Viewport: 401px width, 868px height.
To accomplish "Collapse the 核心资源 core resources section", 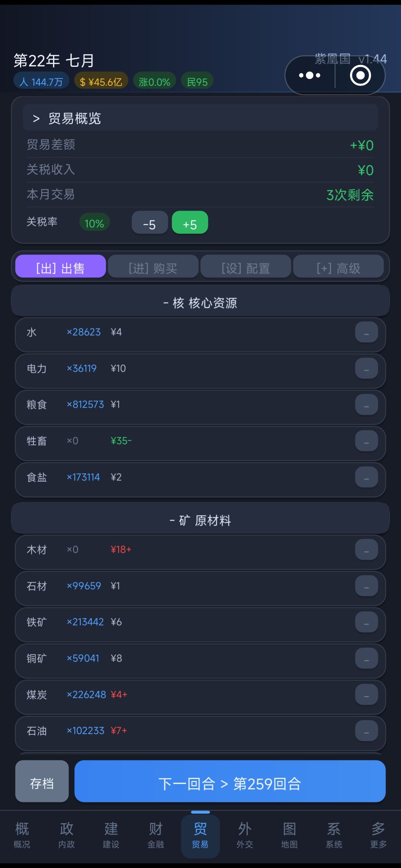I will click(x=200, y=303).
